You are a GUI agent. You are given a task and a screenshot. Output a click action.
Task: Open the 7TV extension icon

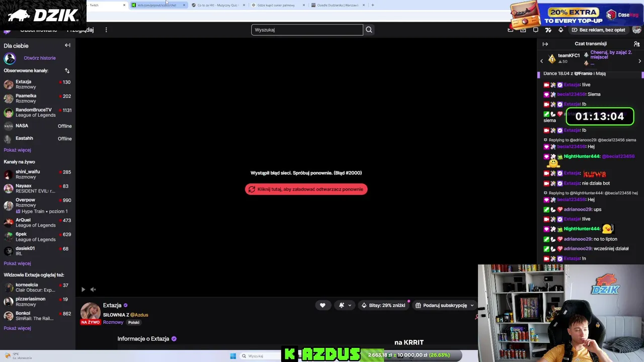(x=548, y=30)
